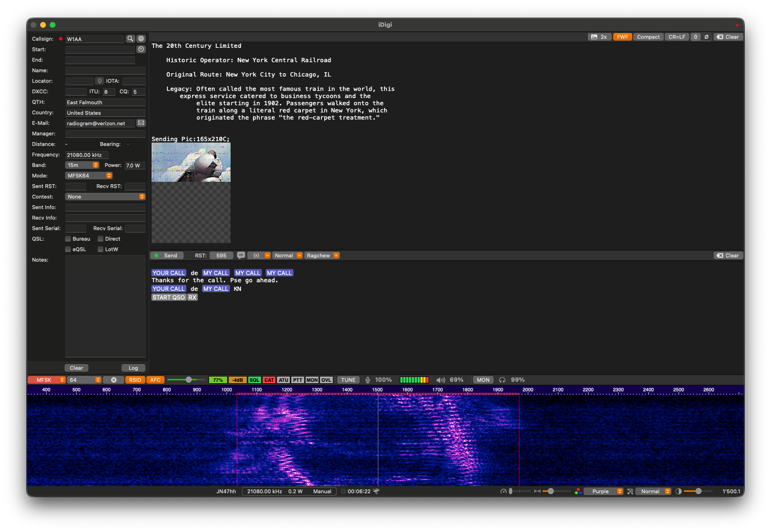Click the checkered pattern icon near Normal

(x=630, y=491)
